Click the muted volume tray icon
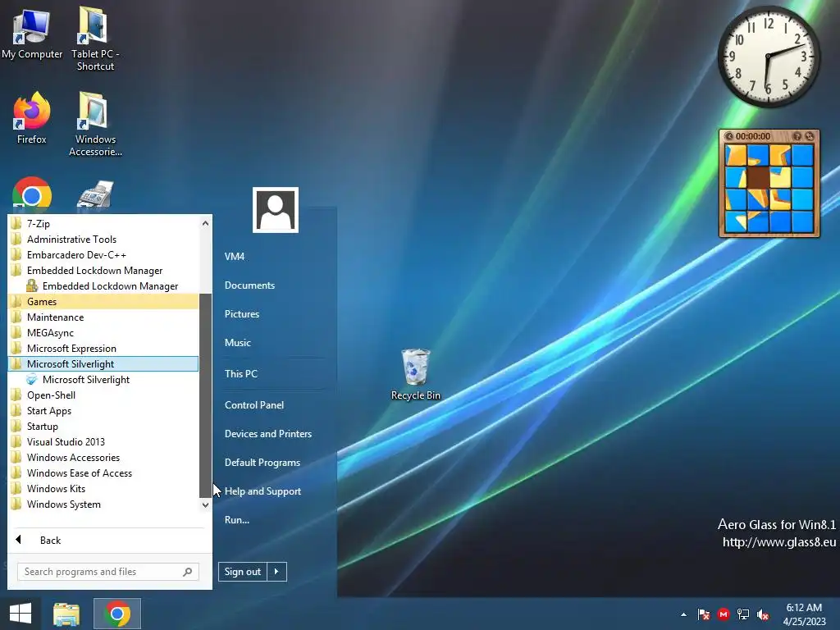The width and height of the screenshot is (840, 630). pyautogui.click(x=763, y=614)
